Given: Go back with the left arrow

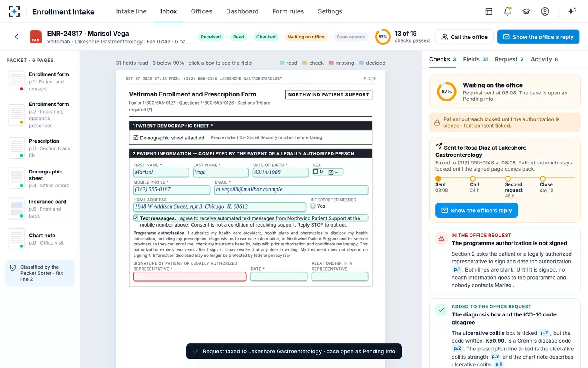Looking at the screenshot, I should [x=16, y=37].
